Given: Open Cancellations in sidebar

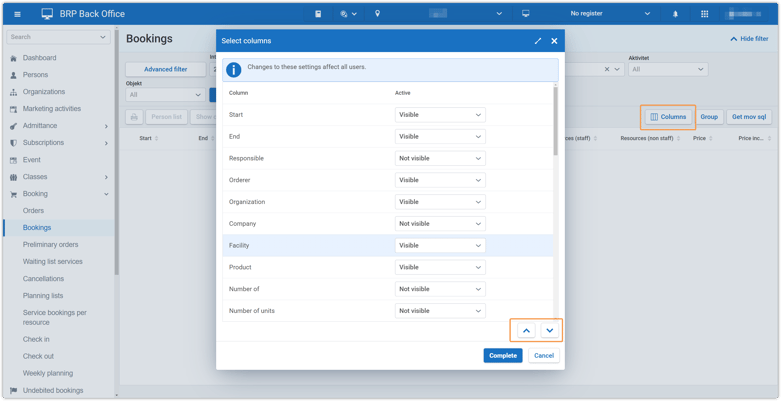Looking at the screenshot, I should click(x=43, y=278).
